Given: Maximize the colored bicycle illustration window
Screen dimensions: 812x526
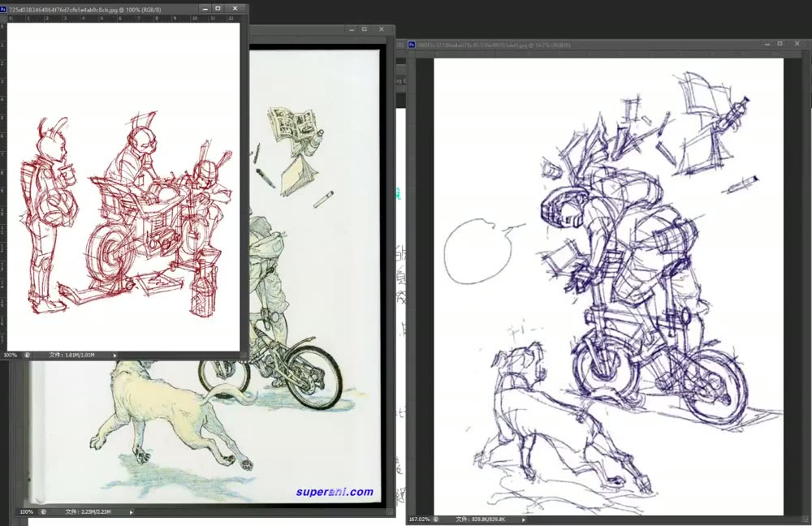Looking at the screenshot, I should [x=365, y=29].
